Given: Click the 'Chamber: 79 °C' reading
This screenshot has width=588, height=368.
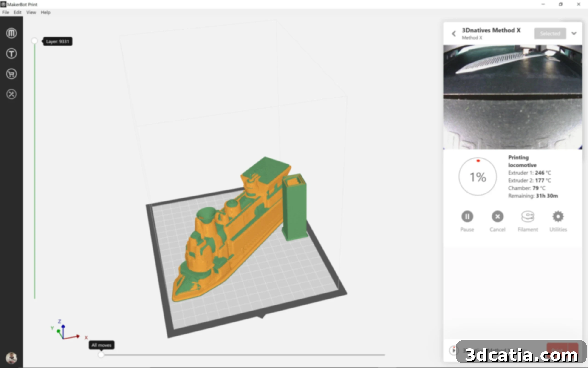Looking at the screenshot, I should [527, 188].
